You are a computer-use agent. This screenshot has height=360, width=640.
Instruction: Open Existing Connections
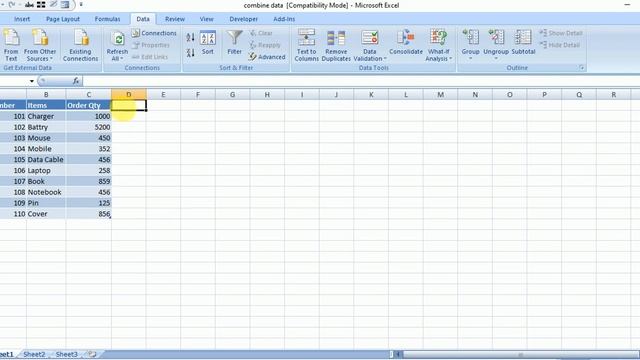click(x=80, y=45)
